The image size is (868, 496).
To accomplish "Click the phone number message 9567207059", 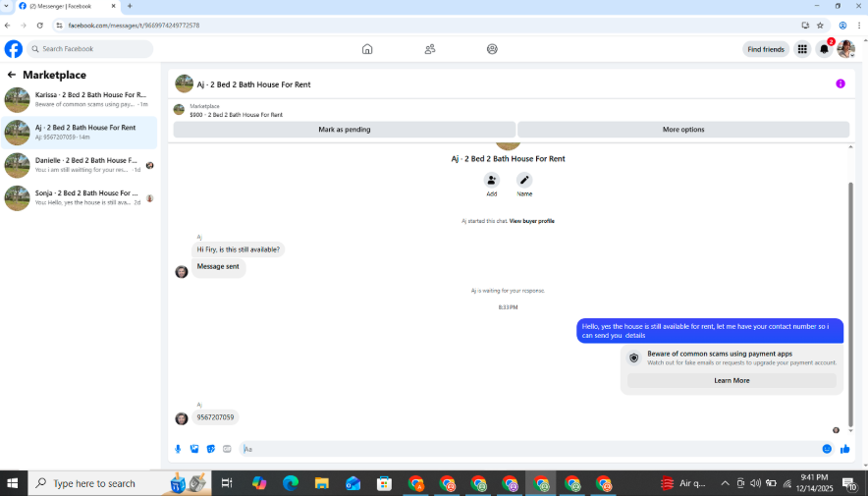I will point(215,417).
